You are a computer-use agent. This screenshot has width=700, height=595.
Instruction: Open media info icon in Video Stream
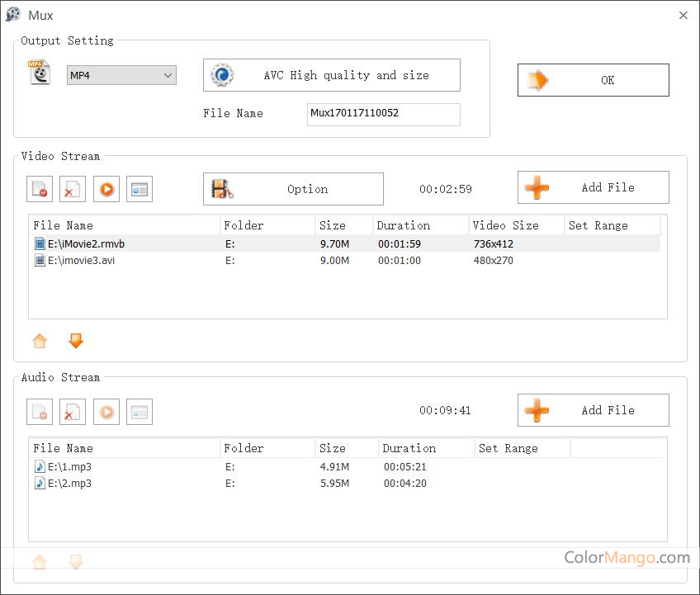coord(140,189)
